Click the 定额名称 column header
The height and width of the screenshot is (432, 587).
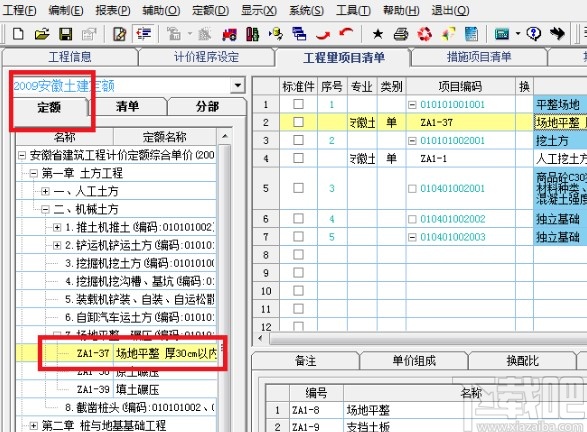tap(165, 137)
